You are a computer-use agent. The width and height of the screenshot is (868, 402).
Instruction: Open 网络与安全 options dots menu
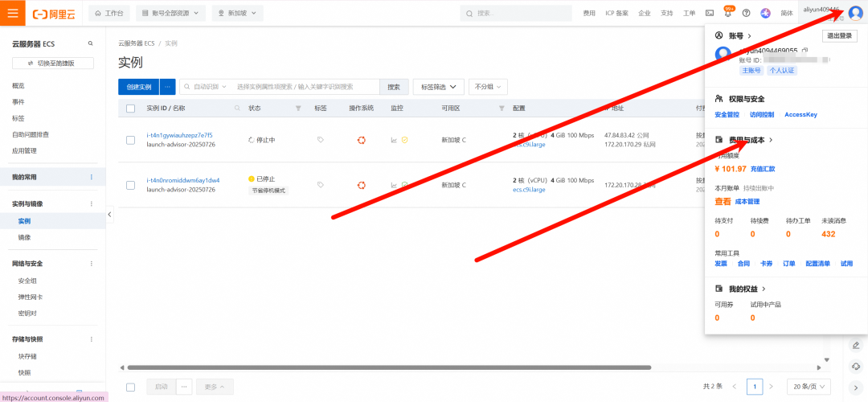92,264
